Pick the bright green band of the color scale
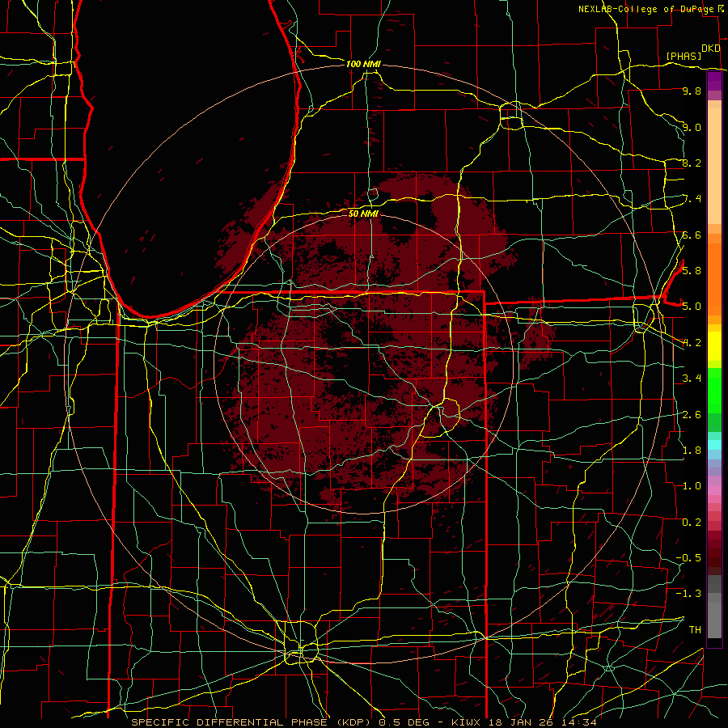728x728 pixels. [x=714, y=390]
